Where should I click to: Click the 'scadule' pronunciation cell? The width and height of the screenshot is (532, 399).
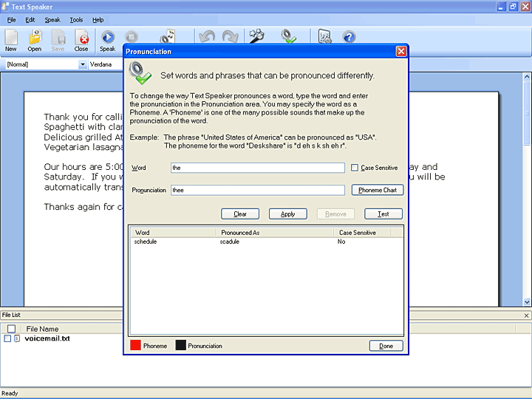pos(230,242)
